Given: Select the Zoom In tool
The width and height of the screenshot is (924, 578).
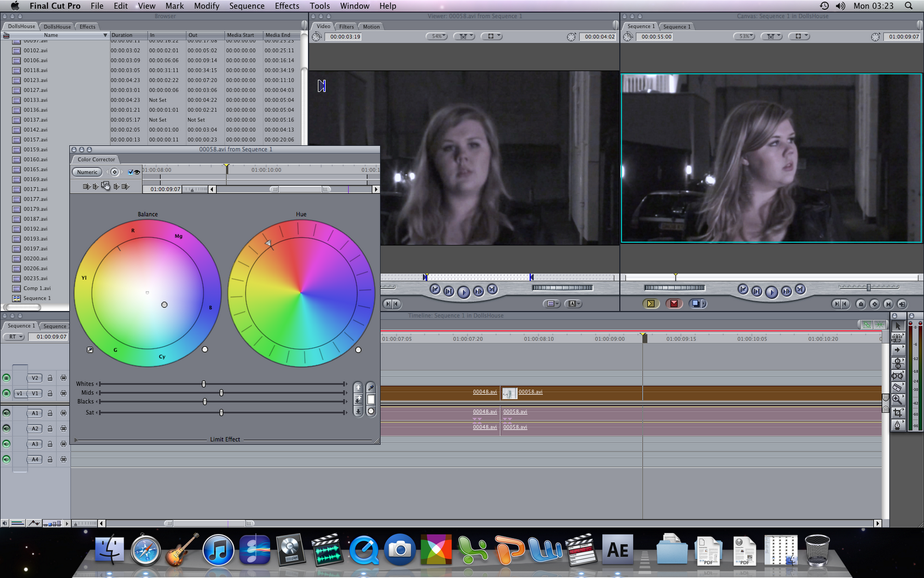Looking at the screenshot, I should (x=897, y=399).
